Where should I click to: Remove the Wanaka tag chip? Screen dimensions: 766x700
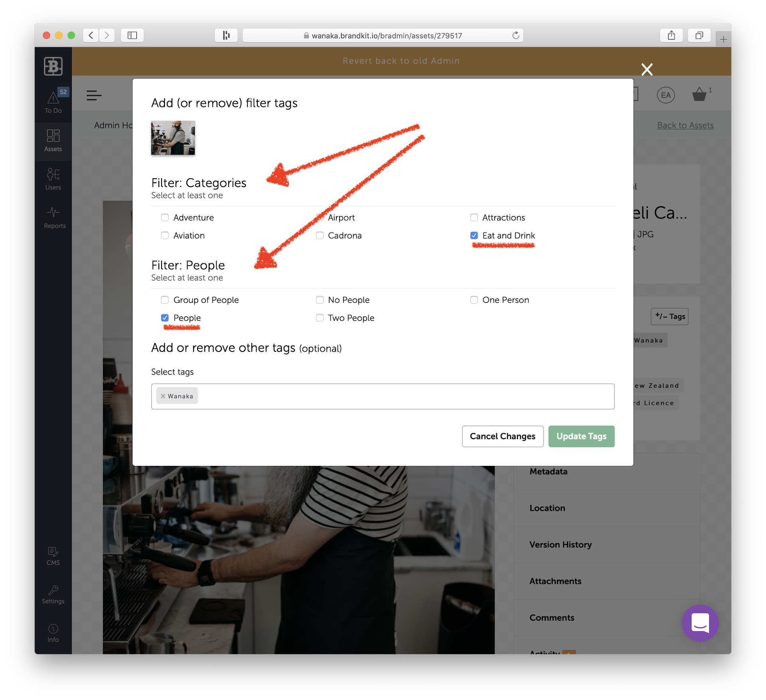163,396
